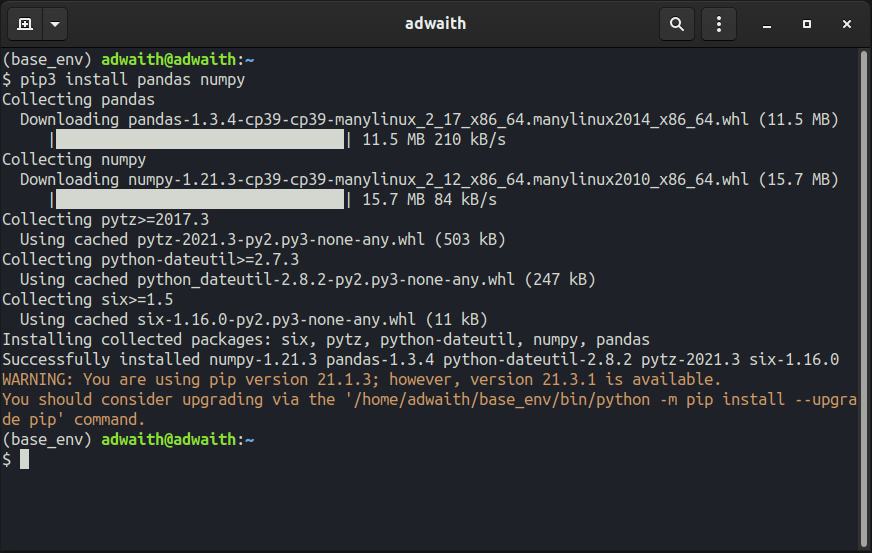Click the terminal cursor block
Screen dimensions: 872x553
pyautogui.click(x=24, y=460)
